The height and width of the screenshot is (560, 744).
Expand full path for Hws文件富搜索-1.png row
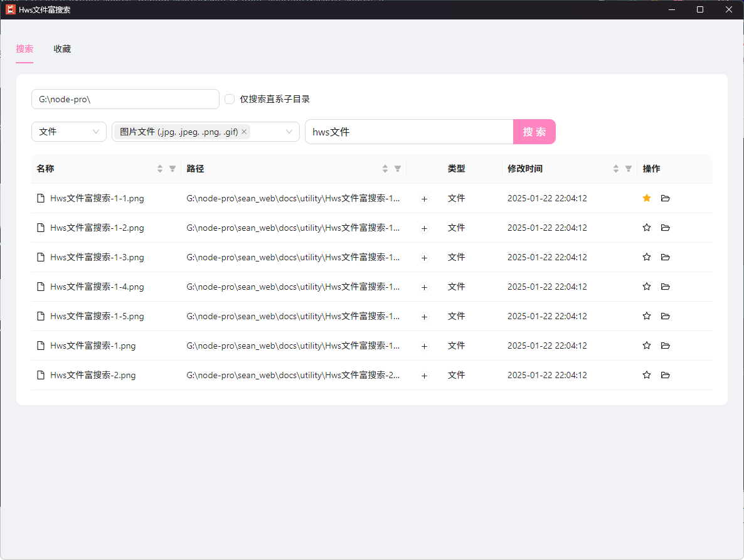(424, 346)
